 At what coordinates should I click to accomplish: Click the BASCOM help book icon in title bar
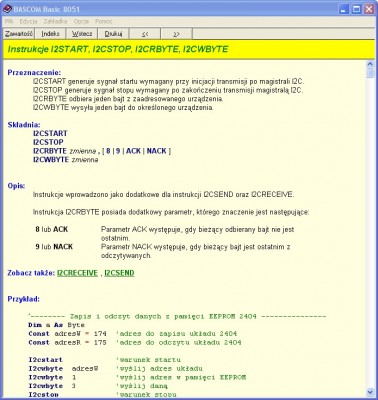7,9
